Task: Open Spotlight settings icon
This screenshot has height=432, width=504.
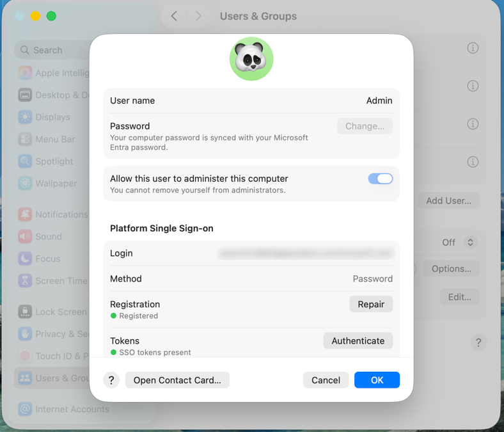Action: pos(25,161)
